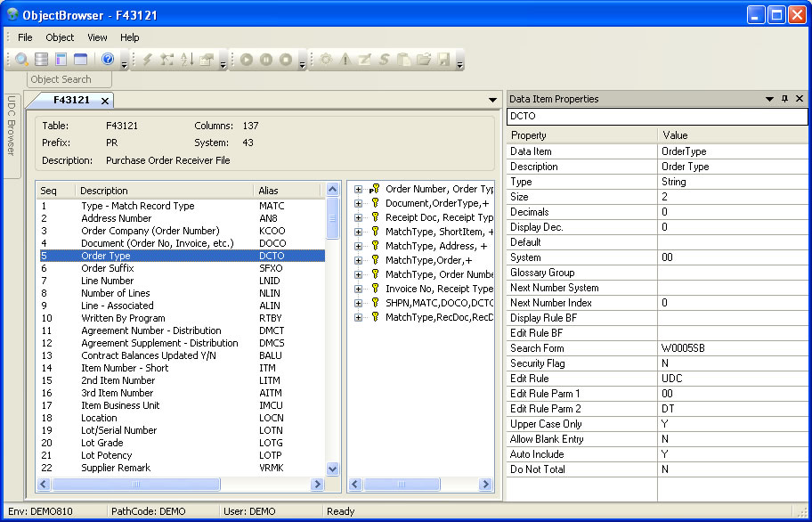Click the Object Search magnifier icon

pos(22,60)
